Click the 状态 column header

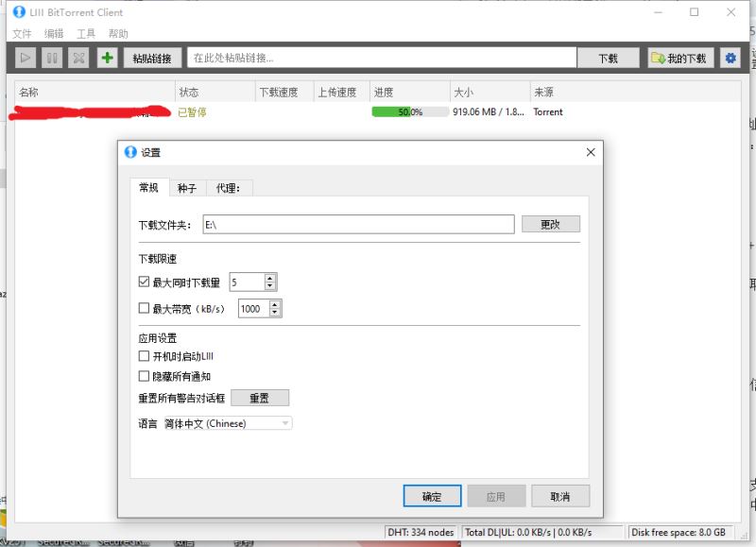[215, 92]
